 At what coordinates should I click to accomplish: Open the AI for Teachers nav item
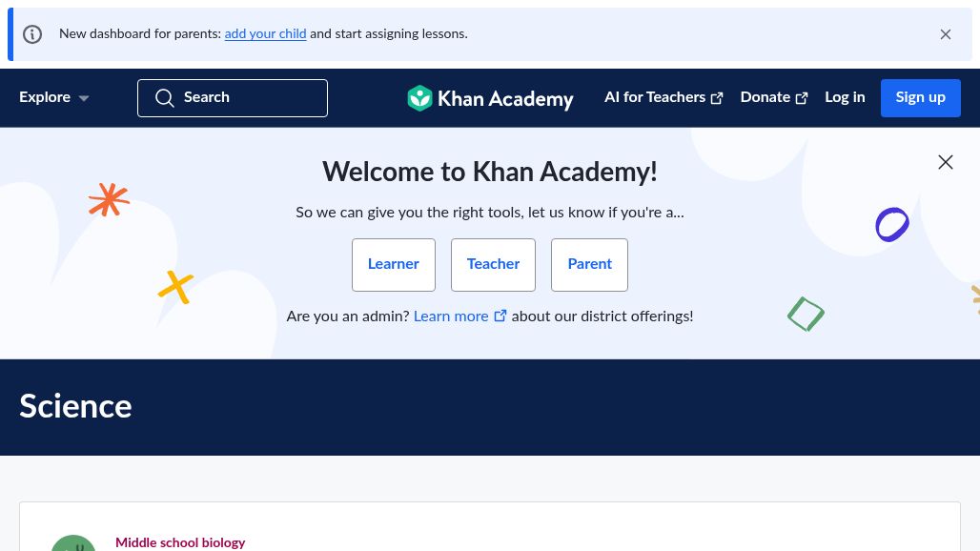664,97
